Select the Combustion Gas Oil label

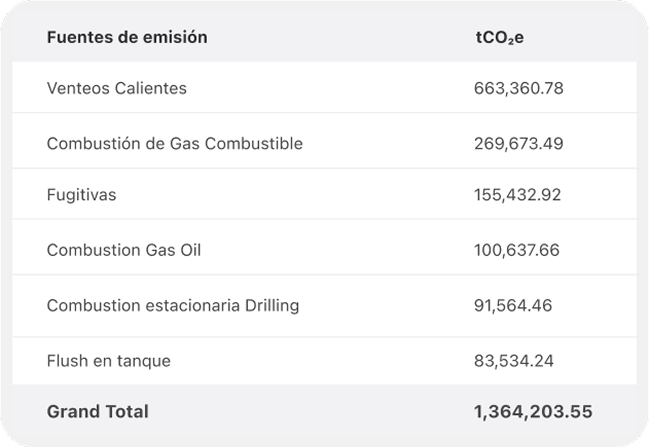(x=124, y=250)
